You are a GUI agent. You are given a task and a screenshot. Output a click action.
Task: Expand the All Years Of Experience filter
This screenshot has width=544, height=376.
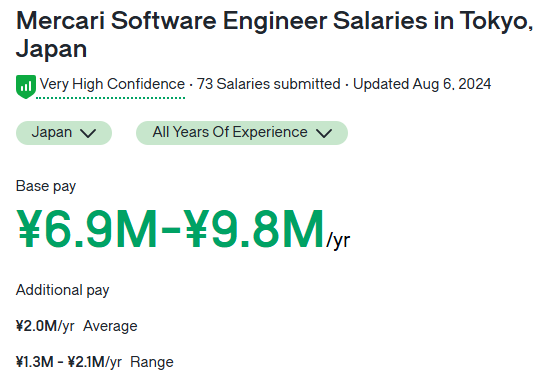coord(242,133)
